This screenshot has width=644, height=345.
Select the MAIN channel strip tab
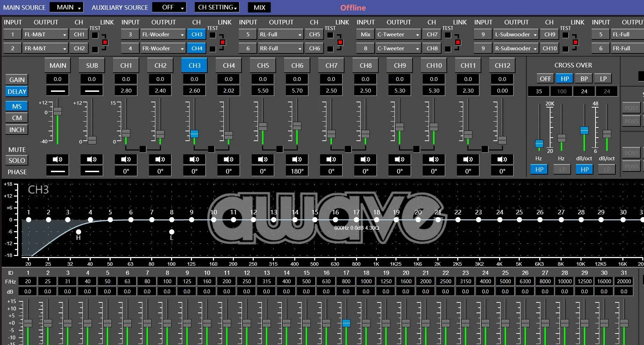pyautogui.click(x=58, y=65)
